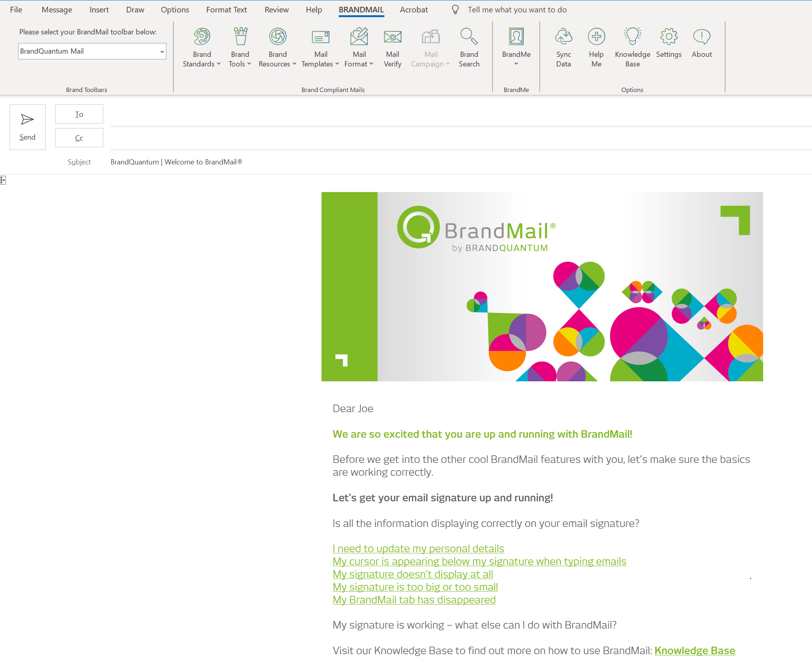Open the Acrobat ribbon tab
812x667 pixels.
click(x=414, y=10)
